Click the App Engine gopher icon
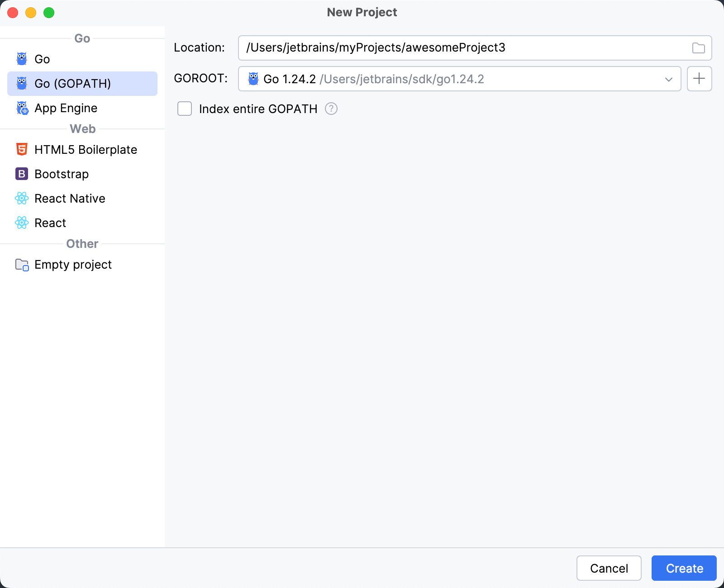 [x=21, y=108]
